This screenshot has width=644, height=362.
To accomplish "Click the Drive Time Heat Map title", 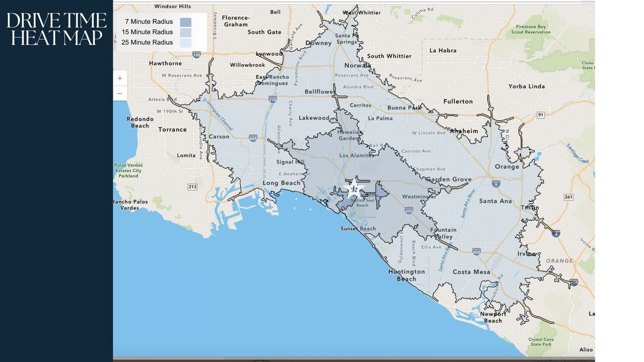I will pos(56,29).
